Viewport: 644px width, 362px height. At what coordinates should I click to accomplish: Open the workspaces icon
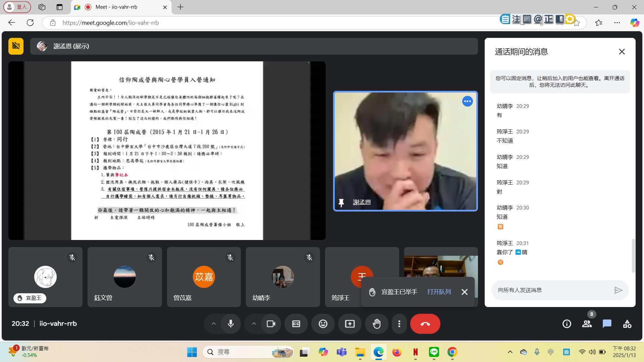click(x=42, y=7)
